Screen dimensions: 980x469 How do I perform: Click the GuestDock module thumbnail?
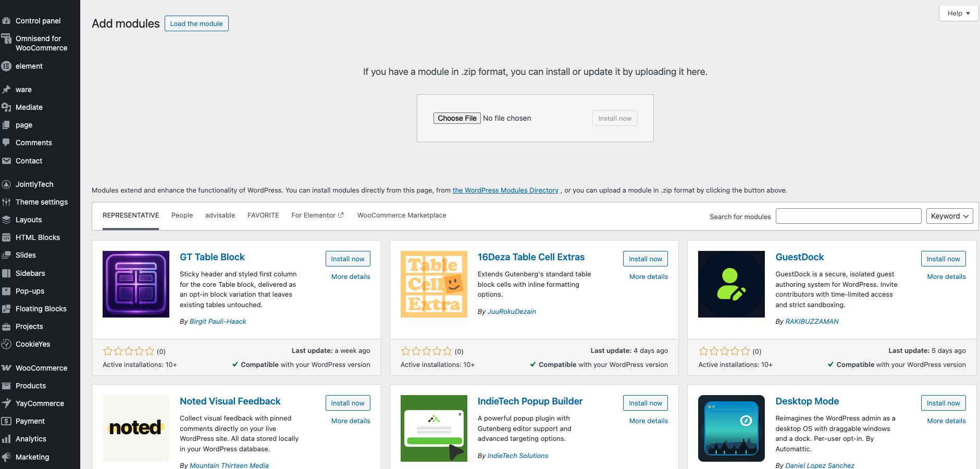coord(731,284)
